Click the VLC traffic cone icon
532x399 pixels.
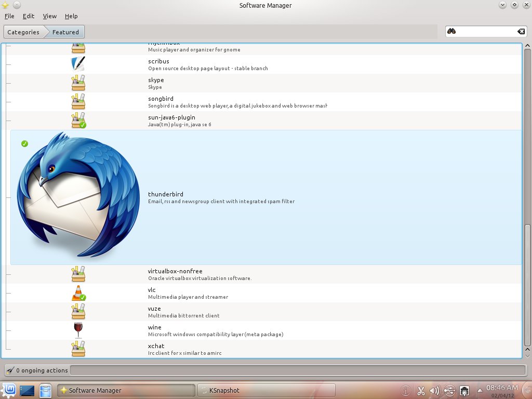78,293
